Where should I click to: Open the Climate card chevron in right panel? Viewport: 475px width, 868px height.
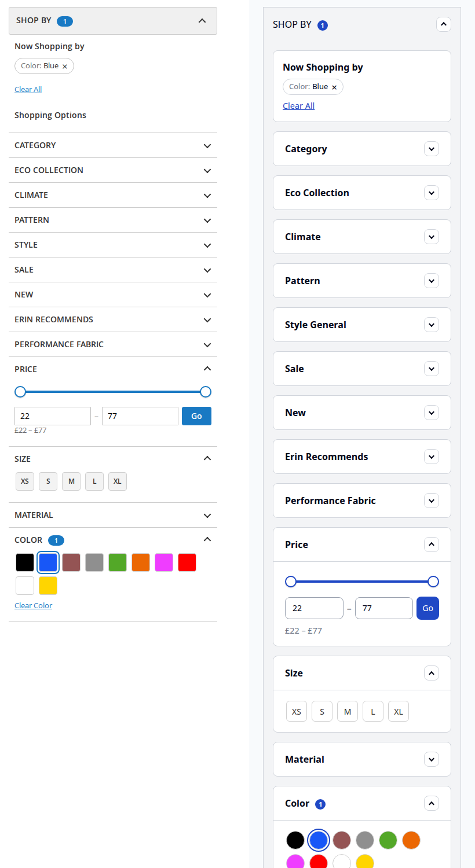[x=432, y=237]
